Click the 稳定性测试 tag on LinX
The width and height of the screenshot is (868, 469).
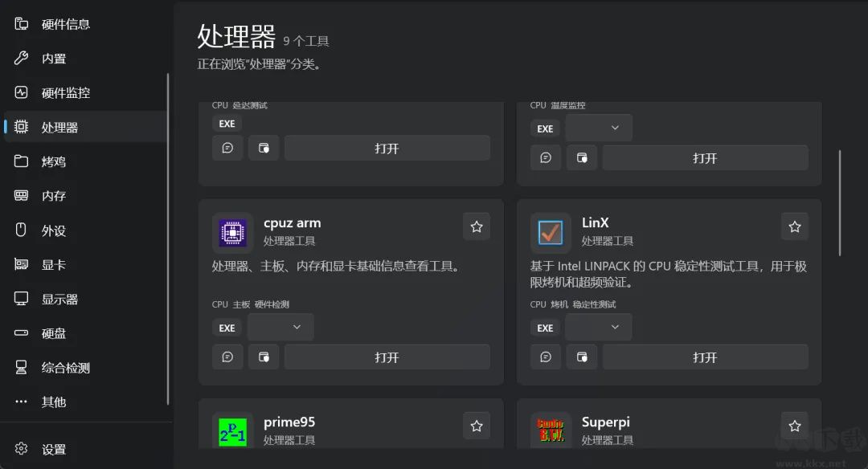tap(594, 304)
